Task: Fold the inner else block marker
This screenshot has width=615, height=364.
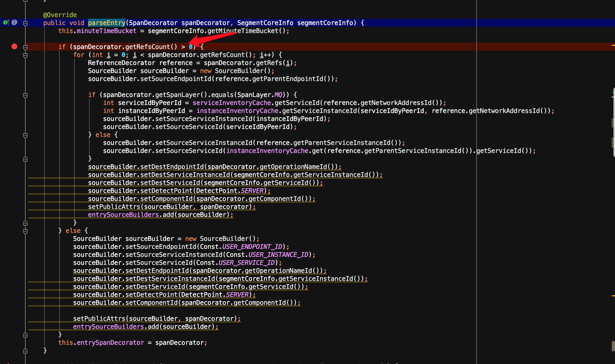Action: 25,135
